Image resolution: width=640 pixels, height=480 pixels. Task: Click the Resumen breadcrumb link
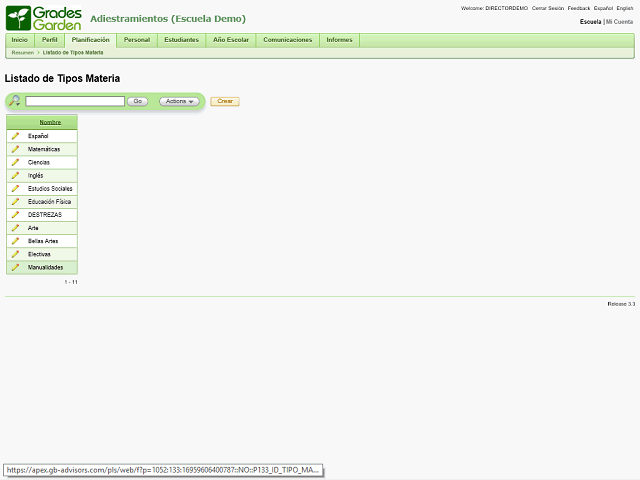coord(23,53)
